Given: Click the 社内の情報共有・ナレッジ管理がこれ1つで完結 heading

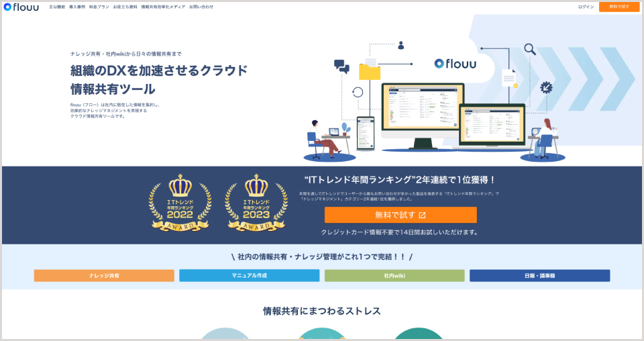Looking at the screenshot, I should tap(321, 257).
